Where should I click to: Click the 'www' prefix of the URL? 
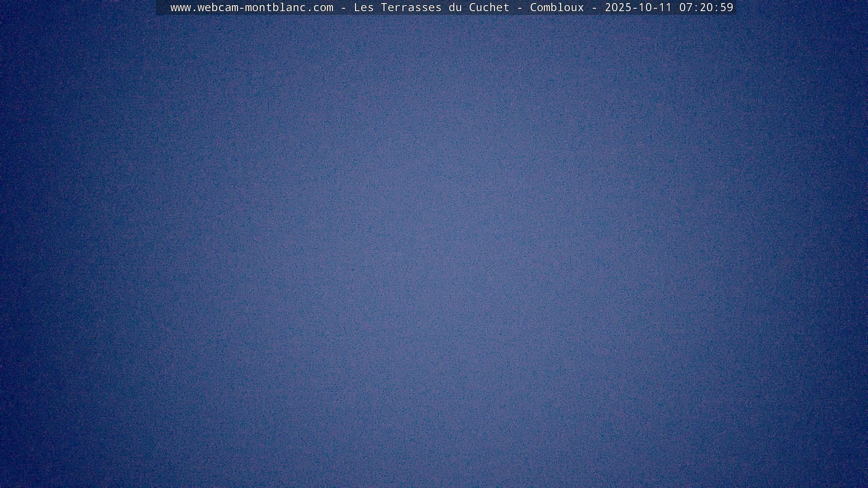coord(180,7)
